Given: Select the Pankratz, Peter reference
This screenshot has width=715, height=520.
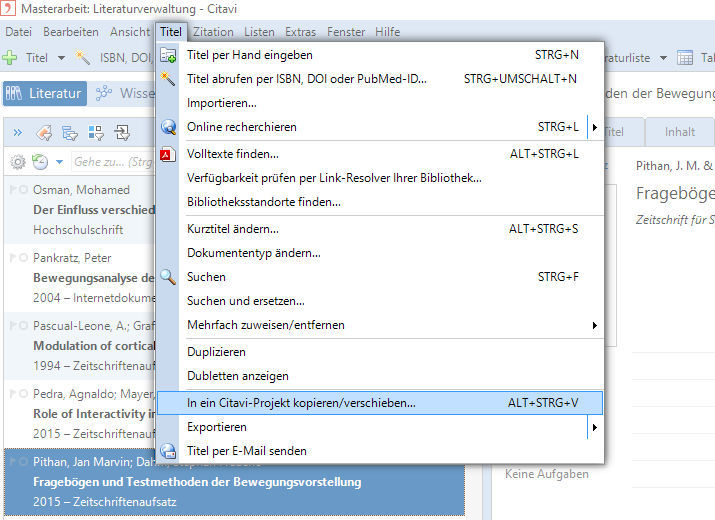Looking at the screenshot, I should point(80,278).
